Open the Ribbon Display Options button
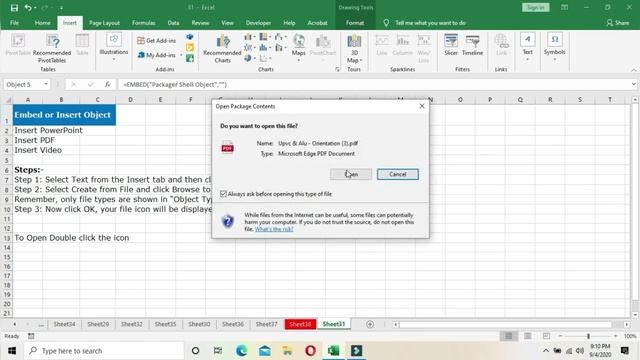The width and height of the screenshot is (640, 360). click(564, 7)
